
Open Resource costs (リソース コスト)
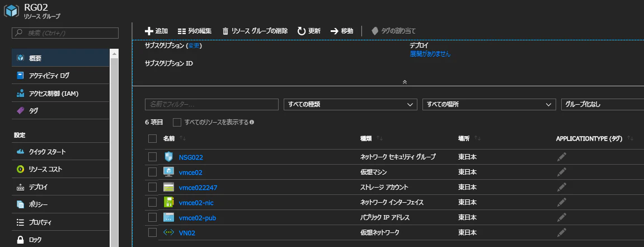tap(60, 169)
